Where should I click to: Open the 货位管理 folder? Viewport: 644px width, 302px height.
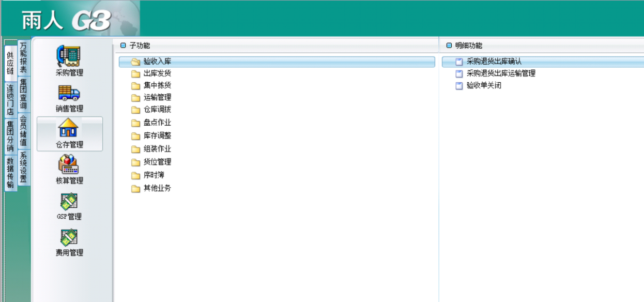pos(151,162)
